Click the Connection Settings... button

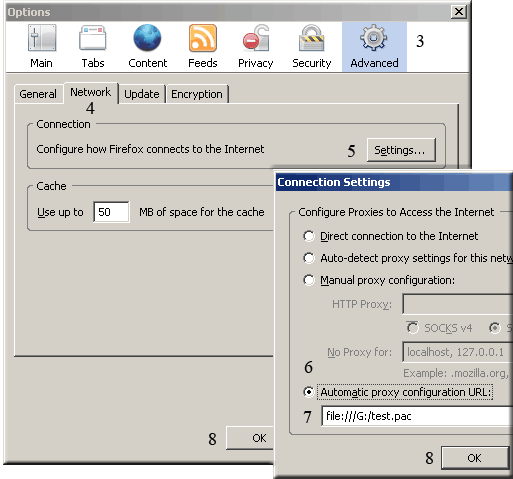[x=401, y=150]
